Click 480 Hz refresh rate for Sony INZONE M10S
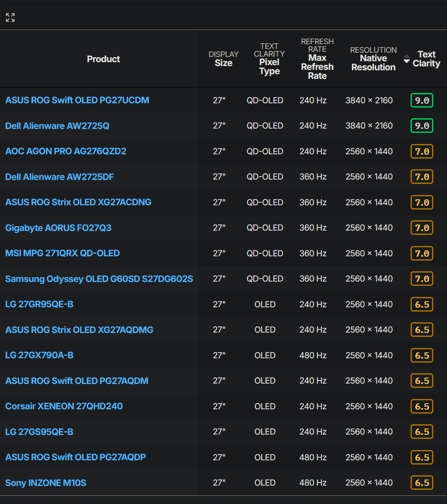Image resolution: width=447 pixels, height=504 pixels. coord(313,483)
